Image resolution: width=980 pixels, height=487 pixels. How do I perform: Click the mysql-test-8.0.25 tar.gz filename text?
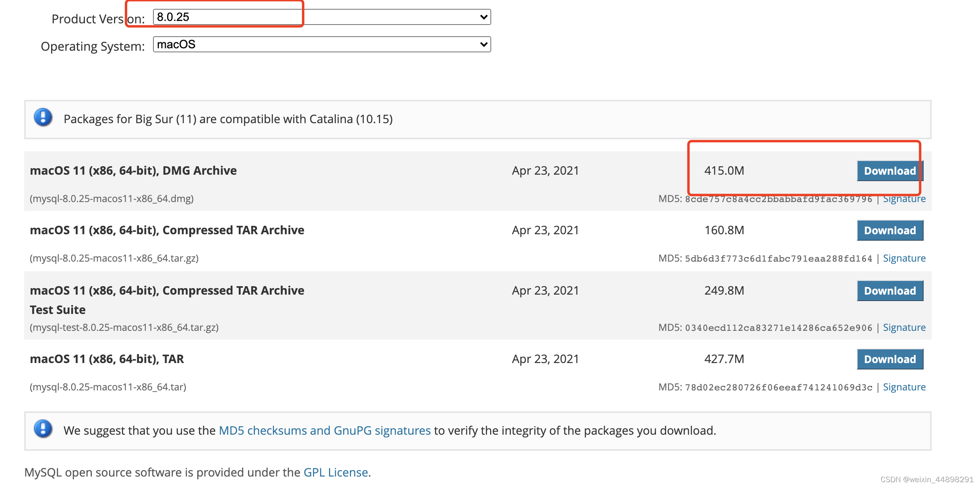[x=124, y=328]
